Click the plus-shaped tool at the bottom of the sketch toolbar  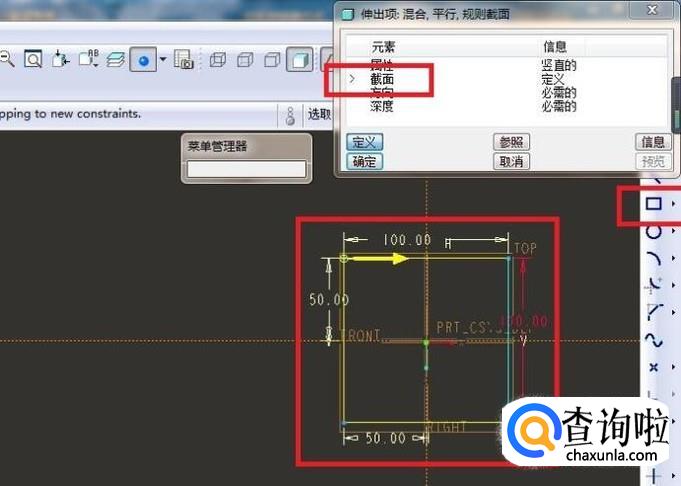(653, 476)
